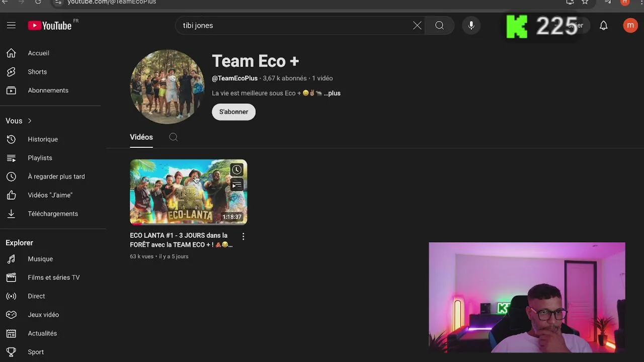Open Actualités category
This screenshot has height=362, width=644.
(42, 333)
